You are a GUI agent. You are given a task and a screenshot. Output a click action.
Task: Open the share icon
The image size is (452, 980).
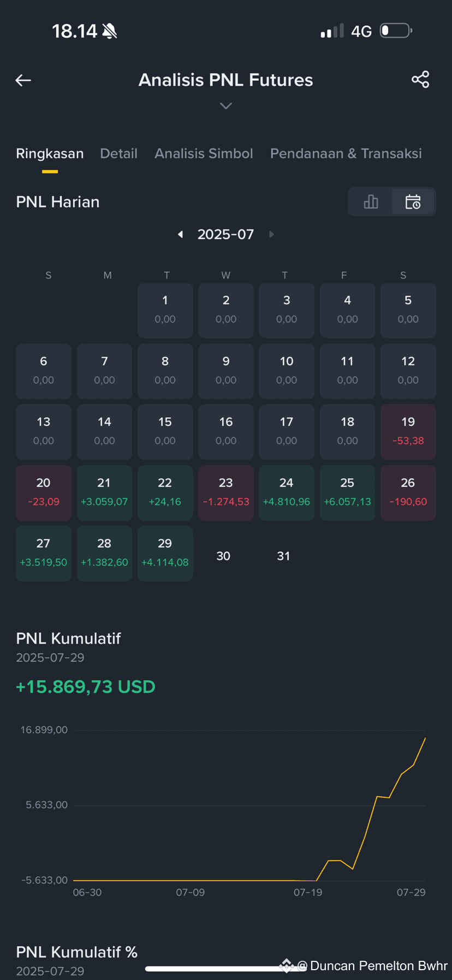pyautogui.click(x=420, y=80)
